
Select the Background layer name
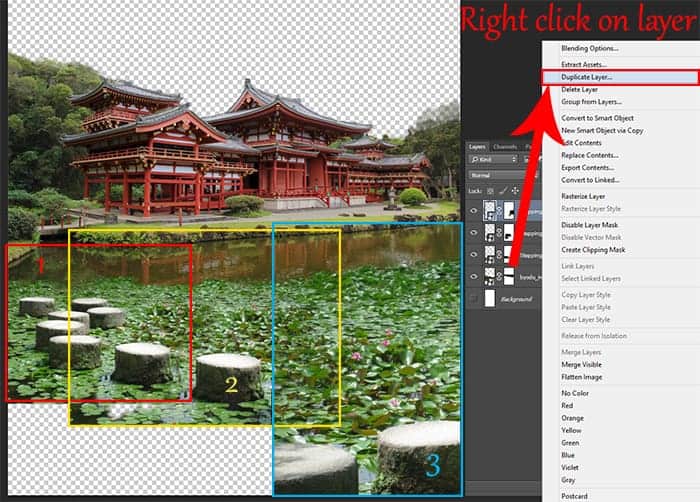[x=516, y=299]
